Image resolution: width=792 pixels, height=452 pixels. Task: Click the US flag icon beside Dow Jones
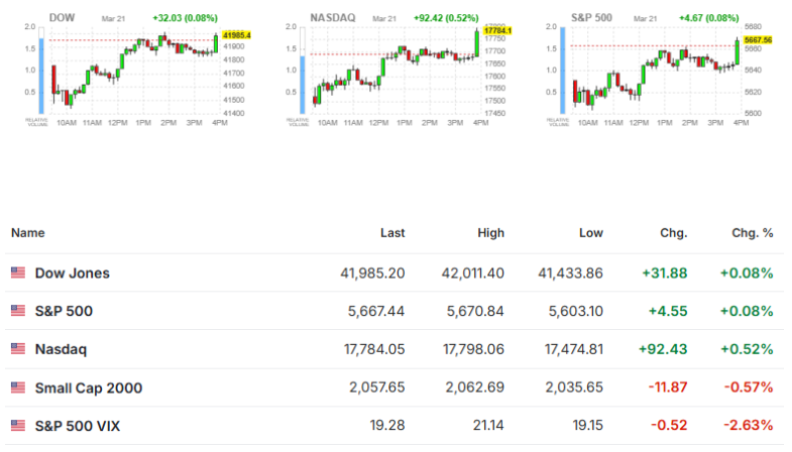(x=18, y=273)
